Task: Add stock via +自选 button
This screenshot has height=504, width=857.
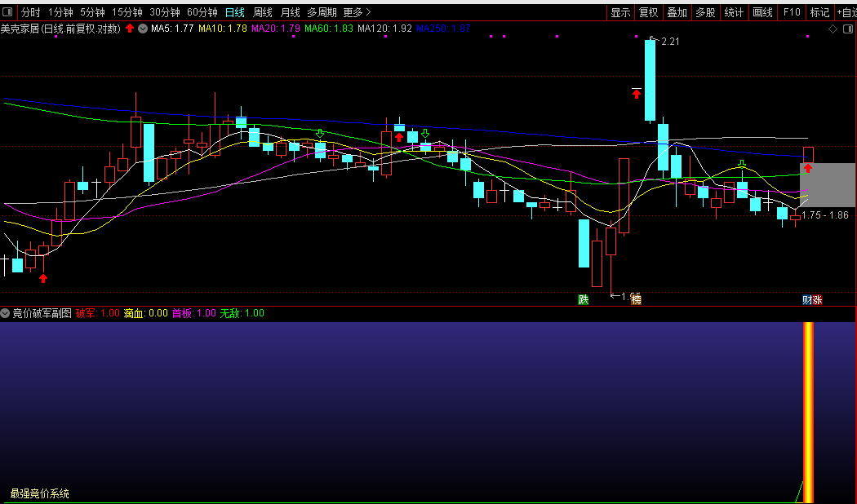Action: tap(846, 12)
